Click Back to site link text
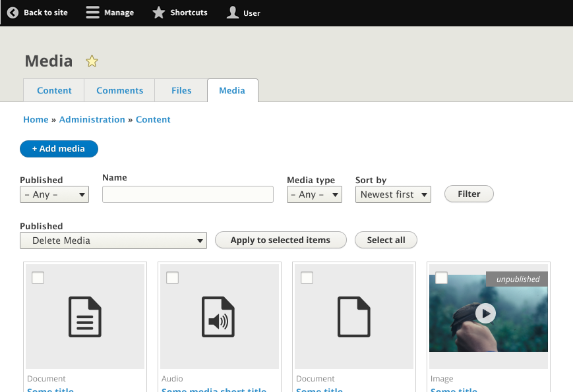The height and width of the screenshot is (392, 573). click(x=45, y=13)
